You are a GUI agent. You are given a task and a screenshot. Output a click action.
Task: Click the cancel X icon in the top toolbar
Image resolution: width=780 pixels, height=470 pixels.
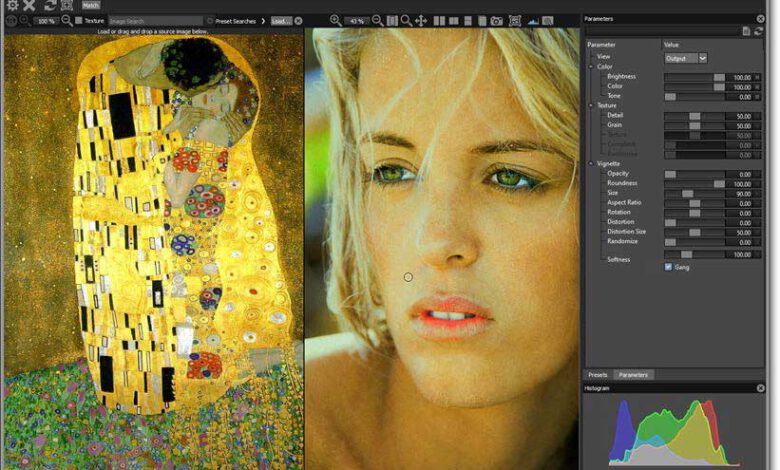pyautogui.click(x=29, y=5)
